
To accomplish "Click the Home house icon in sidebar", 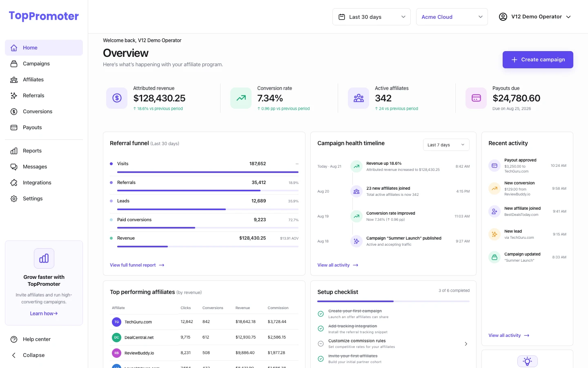I will (14, 48).
